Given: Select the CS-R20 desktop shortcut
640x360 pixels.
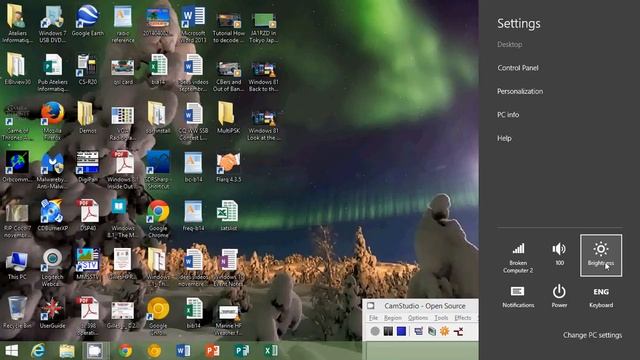Looking at the screenshot, I should tap(87, 69).
